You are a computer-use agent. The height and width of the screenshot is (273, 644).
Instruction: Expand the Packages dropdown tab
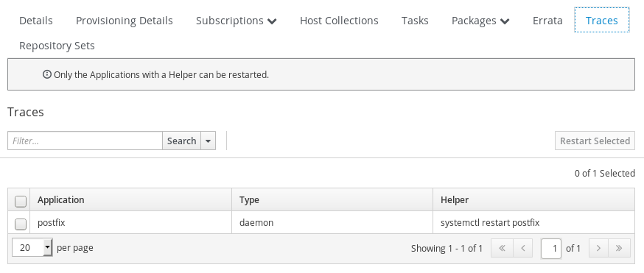click(480, 21)
